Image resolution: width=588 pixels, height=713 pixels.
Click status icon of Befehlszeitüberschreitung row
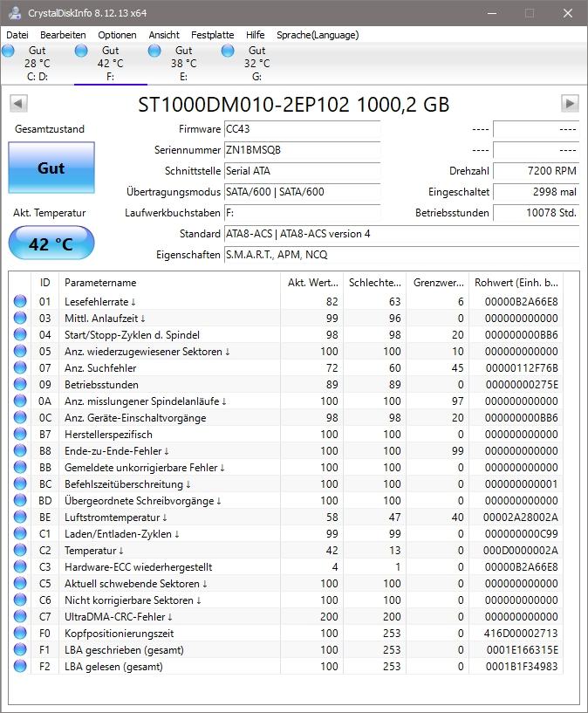pyautogui.click(x=20, y=483)
